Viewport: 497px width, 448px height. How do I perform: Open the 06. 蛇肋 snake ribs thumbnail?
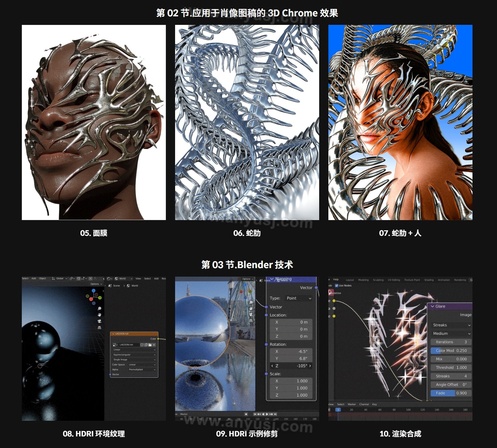coord(247,122)
